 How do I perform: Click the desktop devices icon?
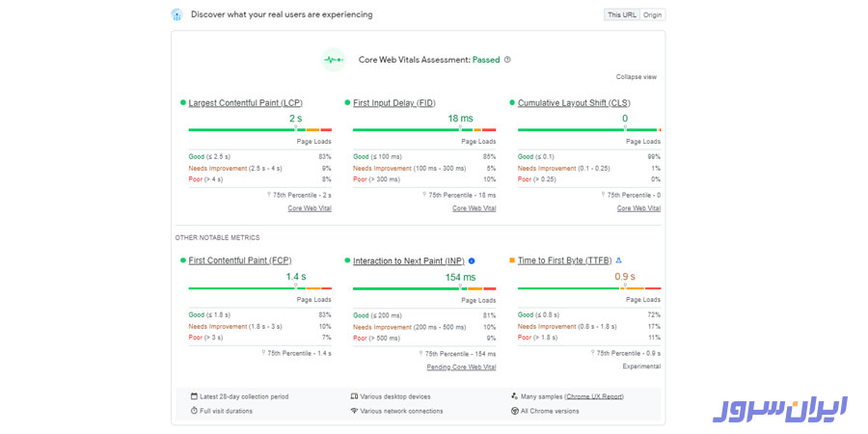click(x=354, y=396)
